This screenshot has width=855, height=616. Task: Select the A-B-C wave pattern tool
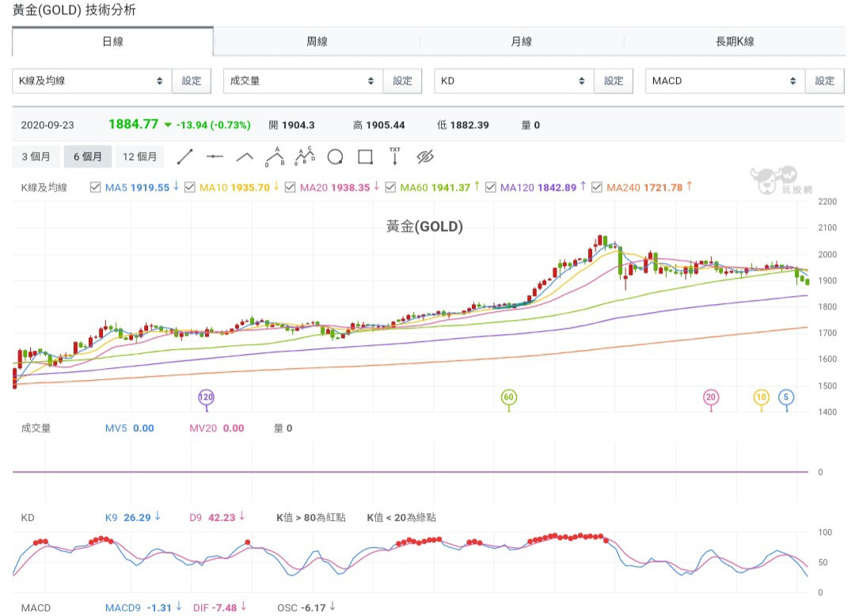pos(305,156)
